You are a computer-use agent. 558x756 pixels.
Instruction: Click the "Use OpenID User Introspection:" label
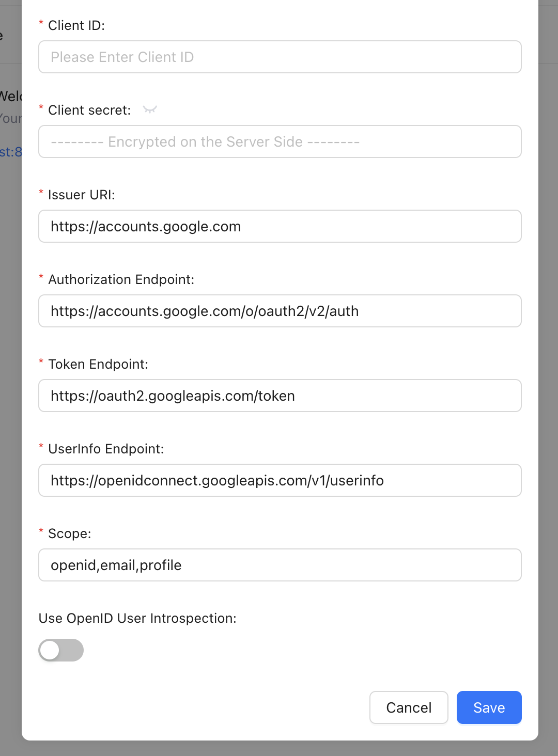coord(137,618)
